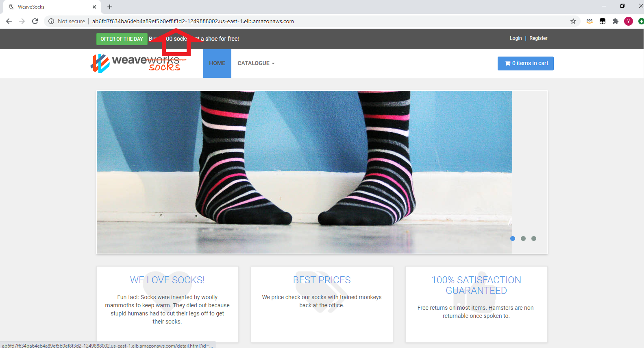Click the free shoe offer text
This screenshot has height=348, width=644.
(x=194, y=39)
